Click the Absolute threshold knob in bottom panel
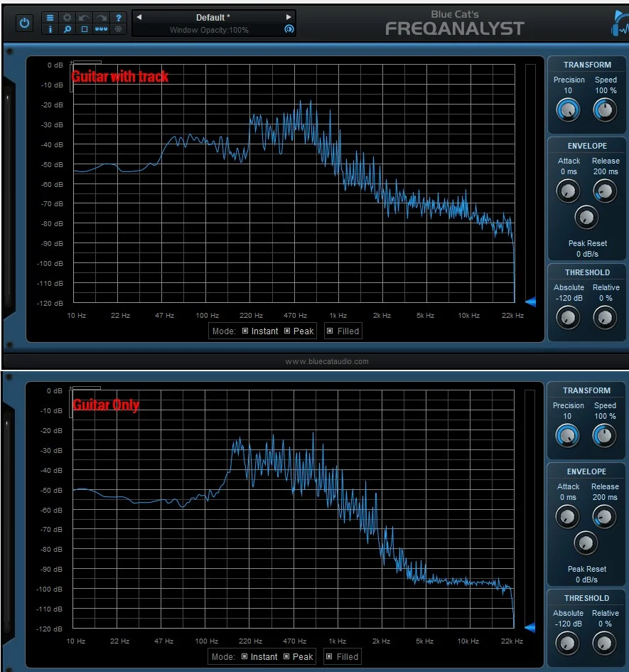The image size is (629, 672). click(567, 644)
